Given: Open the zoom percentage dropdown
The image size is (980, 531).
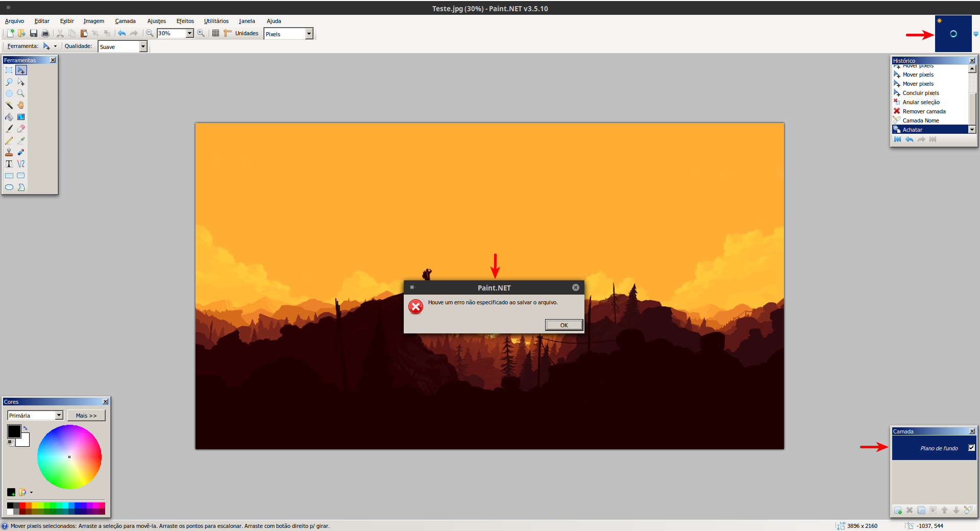Looking at the screenshot, I should point(190,33).
